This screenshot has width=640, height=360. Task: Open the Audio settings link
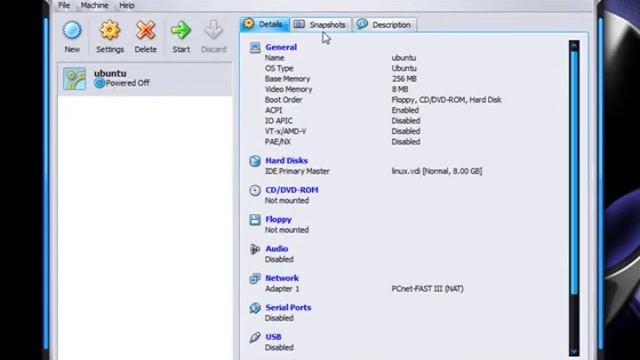click(277, 249)
